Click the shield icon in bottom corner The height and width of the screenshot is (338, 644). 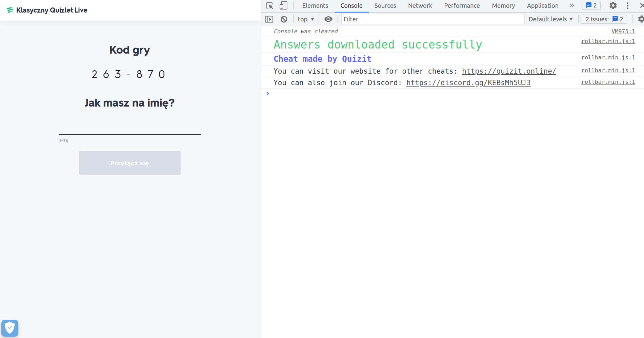click(10, 328)
